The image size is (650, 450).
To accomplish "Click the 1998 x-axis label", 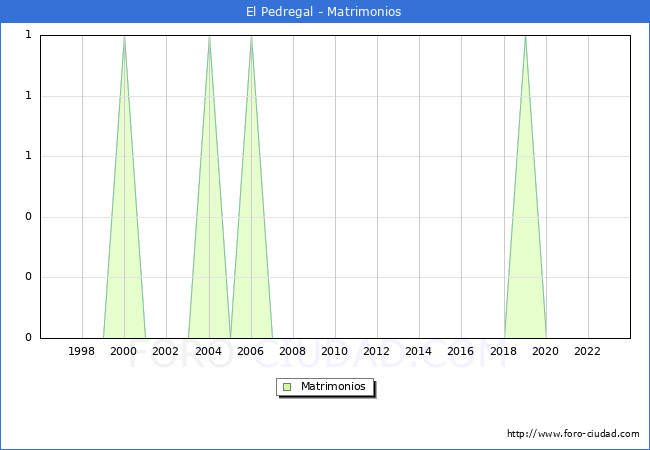I will point(81,351).
